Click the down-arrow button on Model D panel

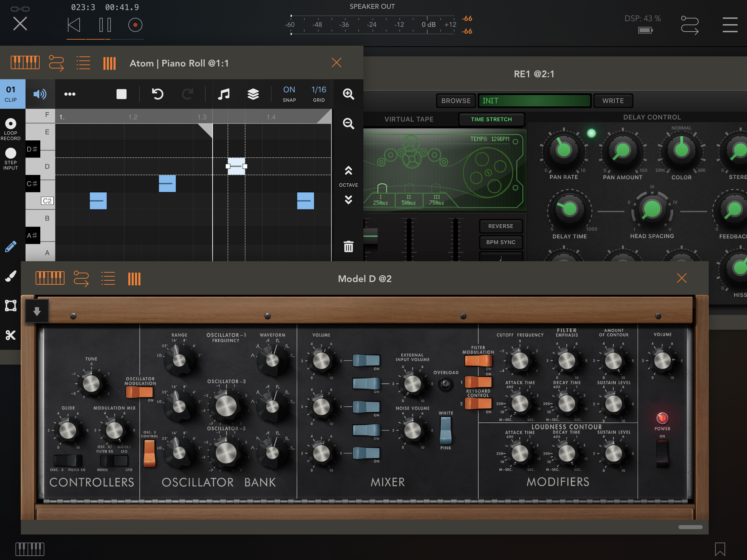pyautogui.click(x=37, y=311)
